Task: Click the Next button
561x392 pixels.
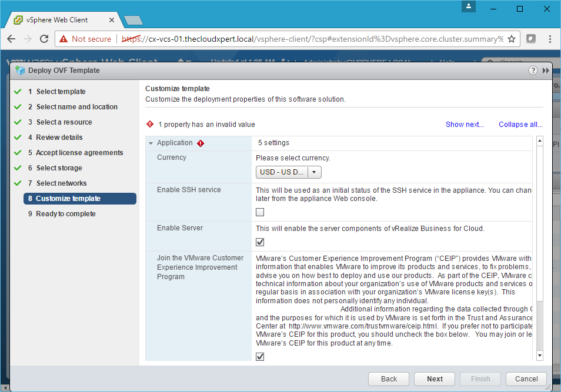Action: (x=435, y=379)
